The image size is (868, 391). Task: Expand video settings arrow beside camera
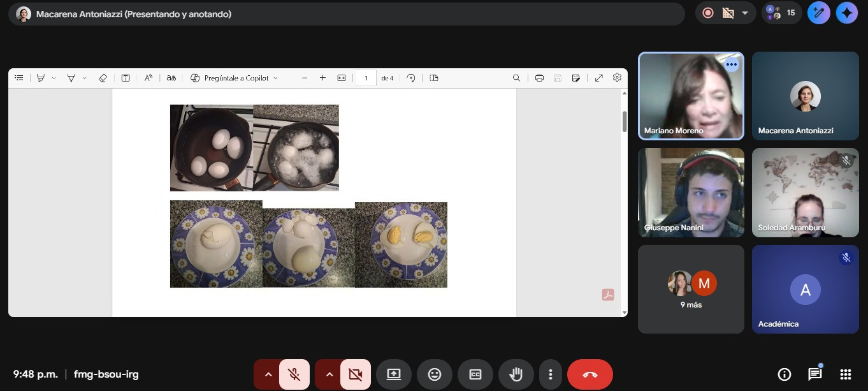tap(329, 374)
